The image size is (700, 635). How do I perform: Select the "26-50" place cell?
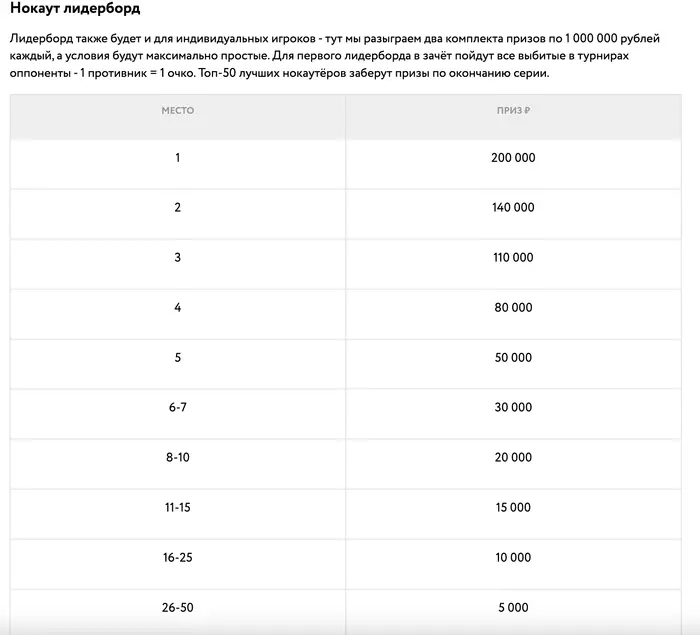pos(178,607)
